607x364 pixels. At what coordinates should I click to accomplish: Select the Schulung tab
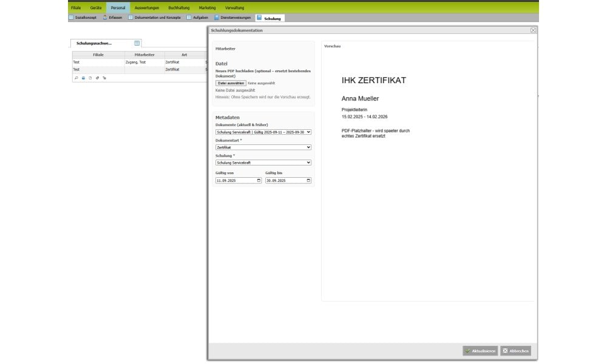point(270,18)
